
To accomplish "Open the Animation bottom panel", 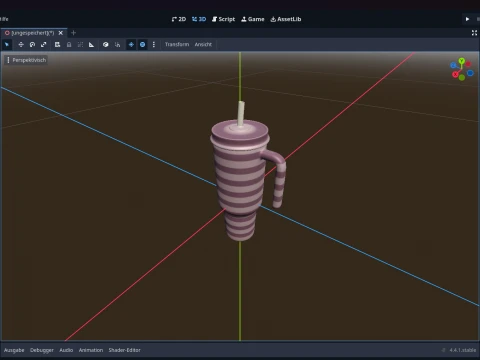I will click(91, 350).
